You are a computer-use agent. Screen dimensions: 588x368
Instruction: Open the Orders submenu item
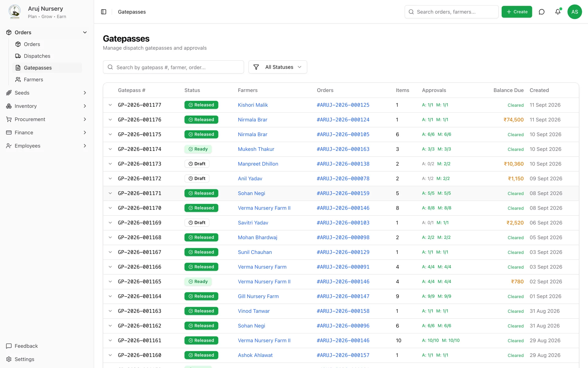click(47, 44)
